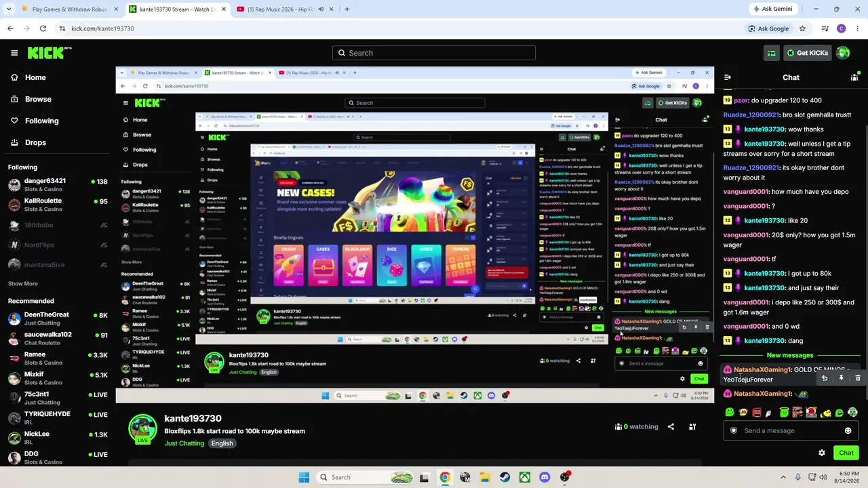This screenshot has width=868, height=488.
Task: Insert the first green frog quick emote
Action: tap(730, 412)
